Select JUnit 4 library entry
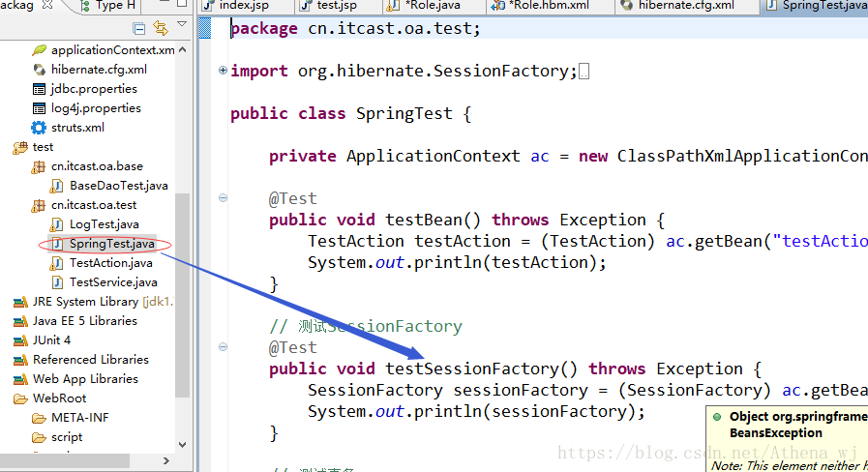The width and height of the screenshot is (868, 472). (42, 340)
